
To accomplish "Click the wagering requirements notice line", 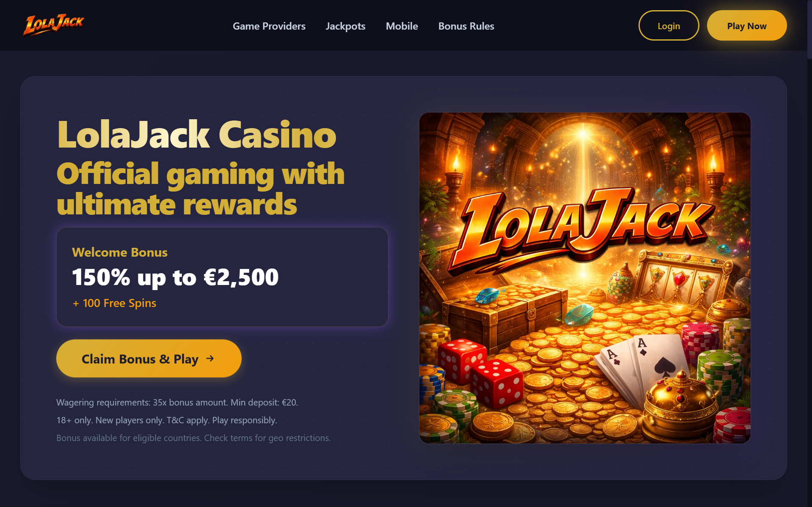I will coord(177,403).
